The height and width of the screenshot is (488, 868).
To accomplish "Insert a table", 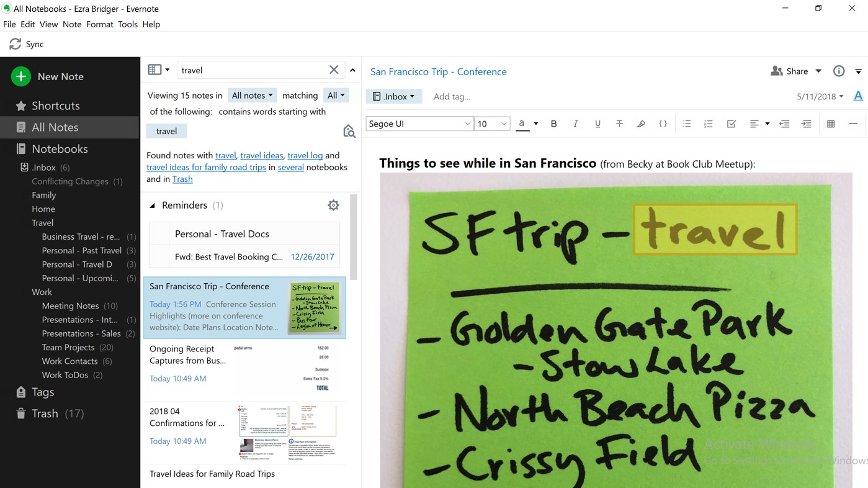I will (831, 124).
